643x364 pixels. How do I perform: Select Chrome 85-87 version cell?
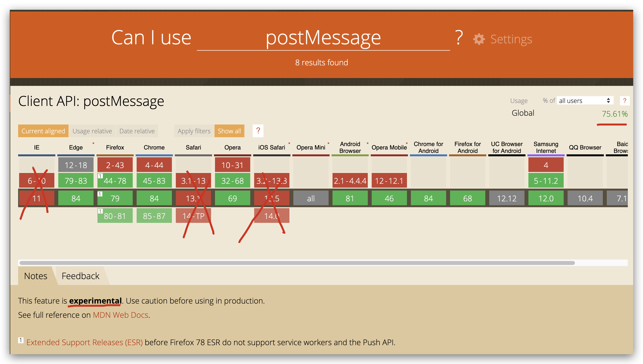click(x=154, y=216)
